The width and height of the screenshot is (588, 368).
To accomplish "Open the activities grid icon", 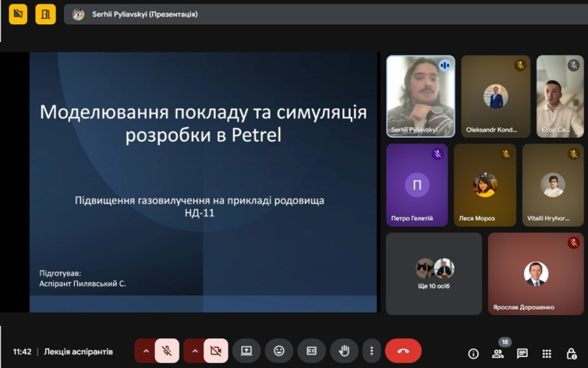I will tap(547, 353).
